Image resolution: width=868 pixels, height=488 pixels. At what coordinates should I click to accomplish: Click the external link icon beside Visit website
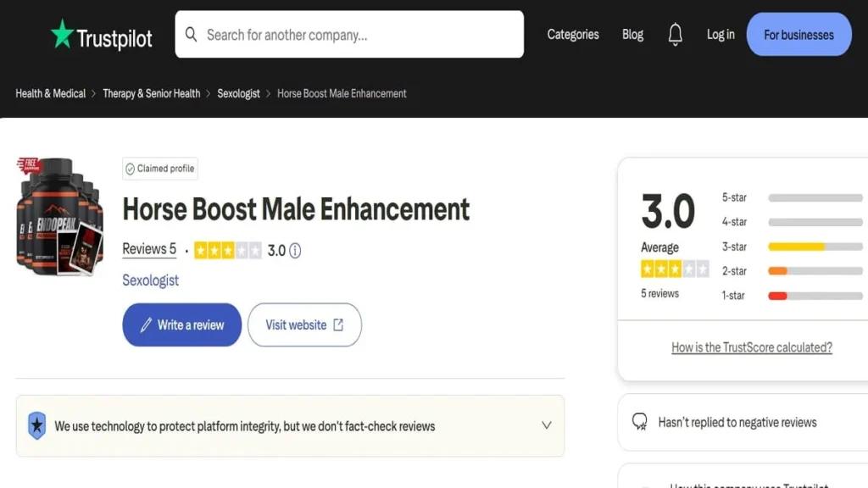point(338,324)
